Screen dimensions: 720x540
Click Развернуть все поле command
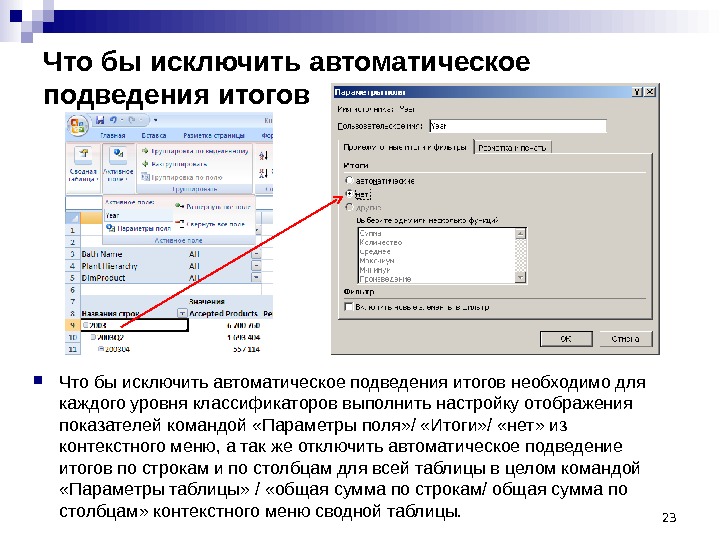212,207
